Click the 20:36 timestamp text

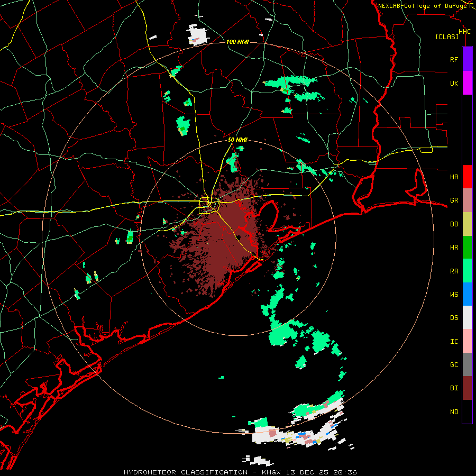pyautogui.click(x=345, y=472)
